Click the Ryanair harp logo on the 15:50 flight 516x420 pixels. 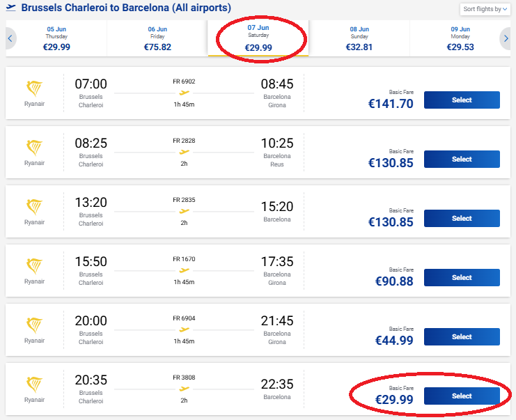point(34,267)
